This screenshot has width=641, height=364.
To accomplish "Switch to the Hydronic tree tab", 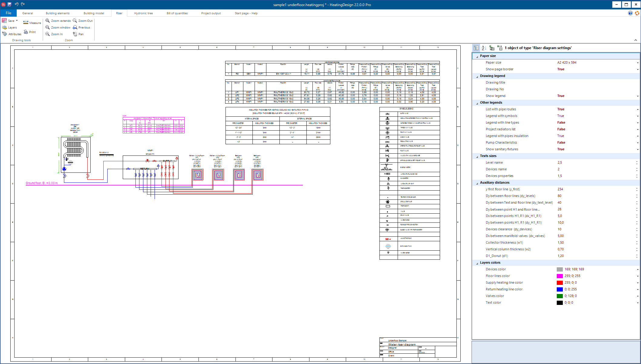I will pyautogui.click(x=143, y=13).
